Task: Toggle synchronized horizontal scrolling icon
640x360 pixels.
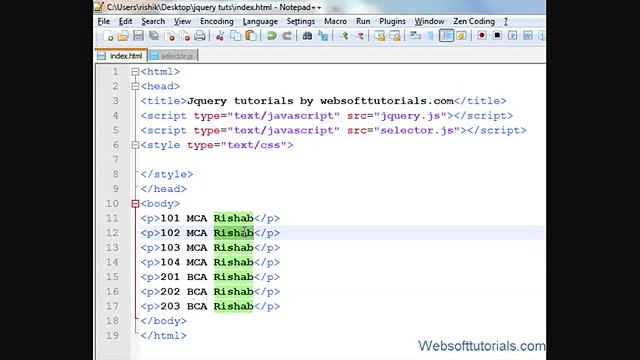Action: 395,36
